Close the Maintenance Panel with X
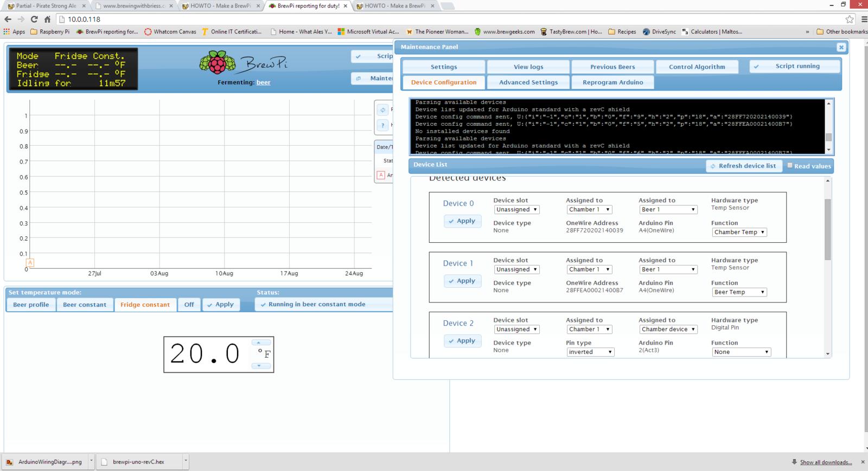 tap(841, 47)
